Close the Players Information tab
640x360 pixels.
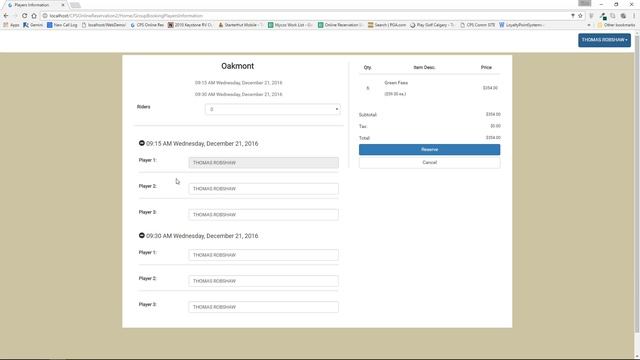point(63,5)
